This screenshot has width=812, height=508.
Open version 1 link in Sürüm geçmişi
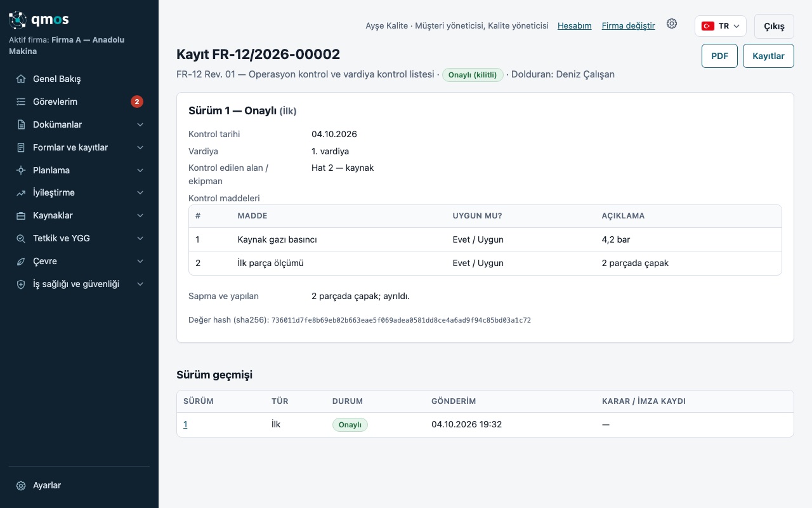tap(185, 425)
